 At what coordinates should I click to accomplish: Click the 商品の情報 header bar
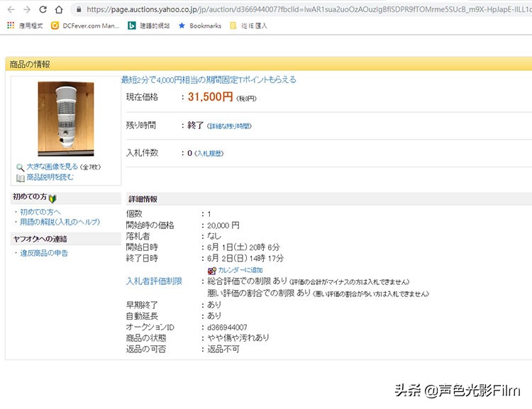click(x=269, y=64)
